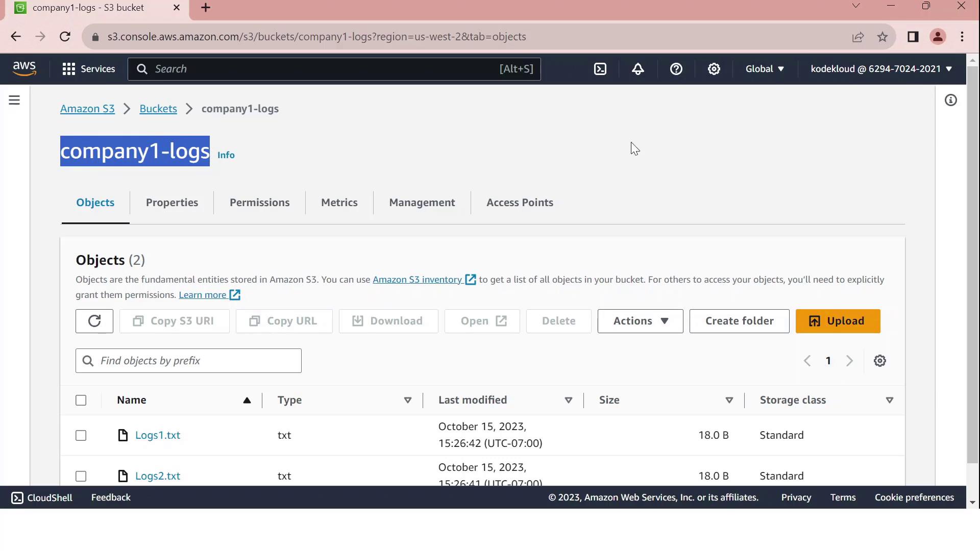Open objects table preferences gear

pos(879,361)
